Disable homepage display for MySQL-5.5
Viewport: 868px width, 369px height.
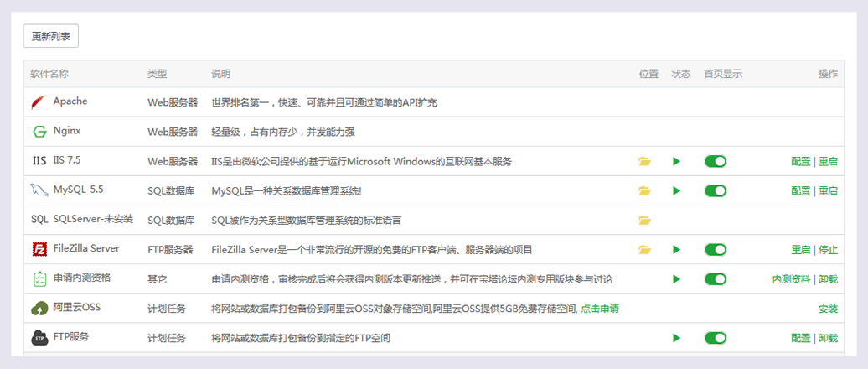pos(716,190)
